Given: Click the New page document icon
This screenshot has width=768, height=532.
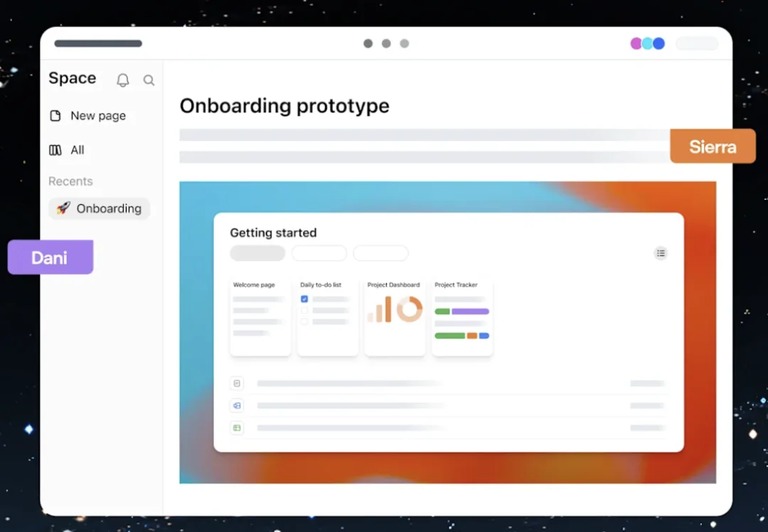Looking at the screenshot, I should click(55, 116).
